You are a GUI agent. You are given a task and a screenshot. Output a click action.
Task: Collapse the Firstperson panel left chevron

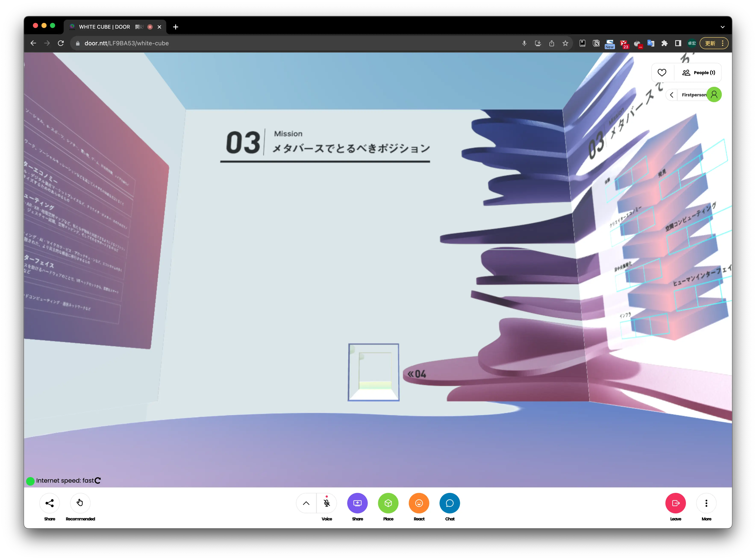671,95
